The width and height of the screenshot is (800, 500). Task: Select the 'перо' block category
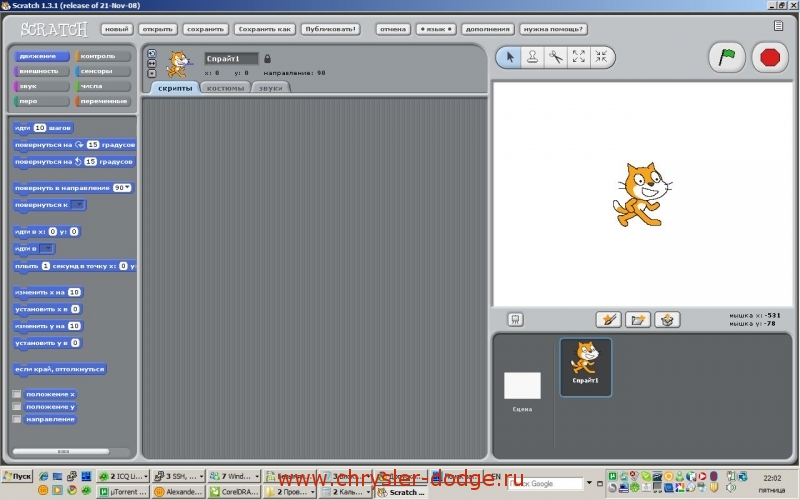(x=42, y=101)
